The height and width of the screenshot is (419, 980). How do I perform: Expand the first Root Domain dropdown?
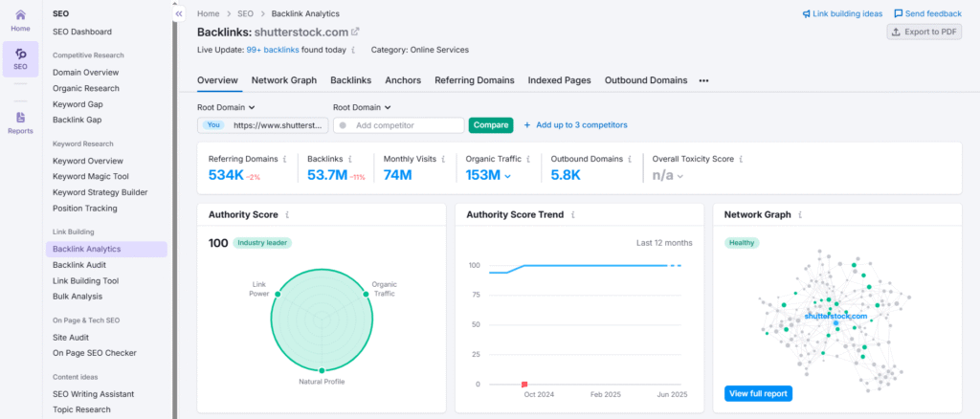(226, 107)
